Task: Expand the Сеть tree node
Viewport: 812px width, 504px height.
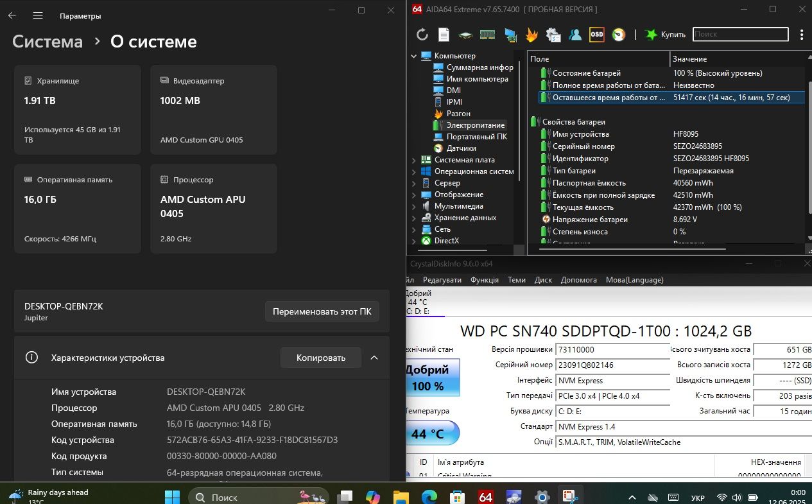Action: (414, 229)
